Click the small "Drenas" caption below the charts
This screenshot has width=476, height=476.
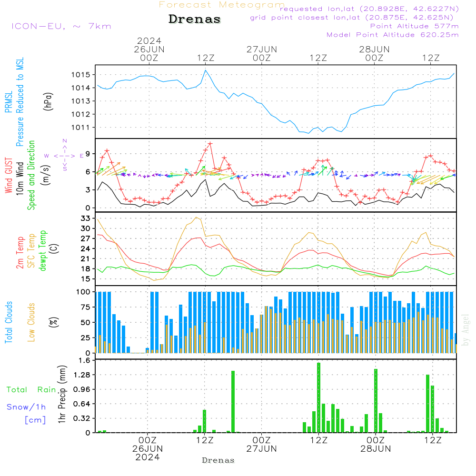[218, 460]
